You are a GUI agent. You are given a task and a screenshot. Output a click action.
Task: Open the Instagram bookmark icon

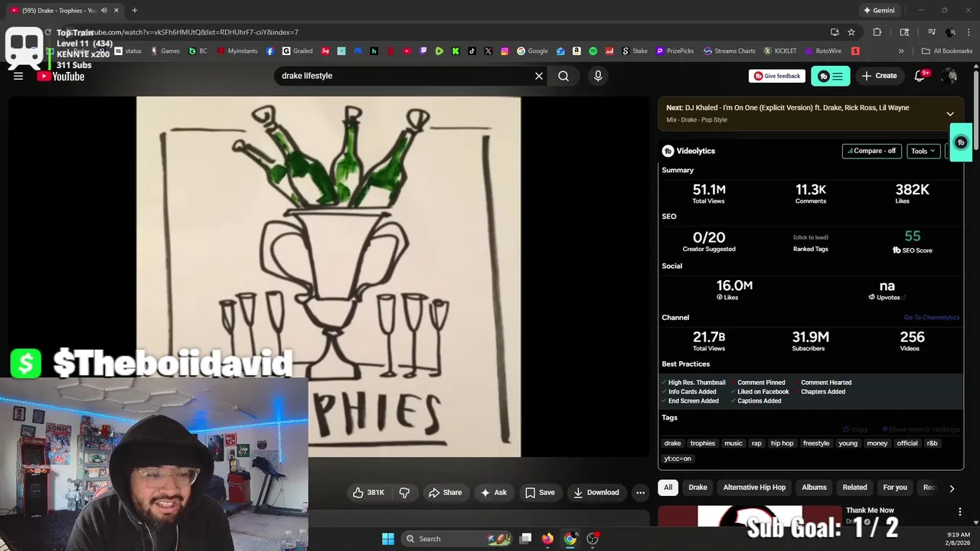(505, 51)
